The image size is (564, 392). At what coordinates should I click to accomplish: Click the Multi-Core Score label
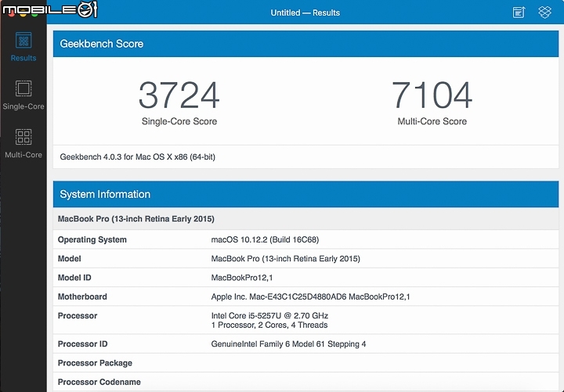pos(432,121)
